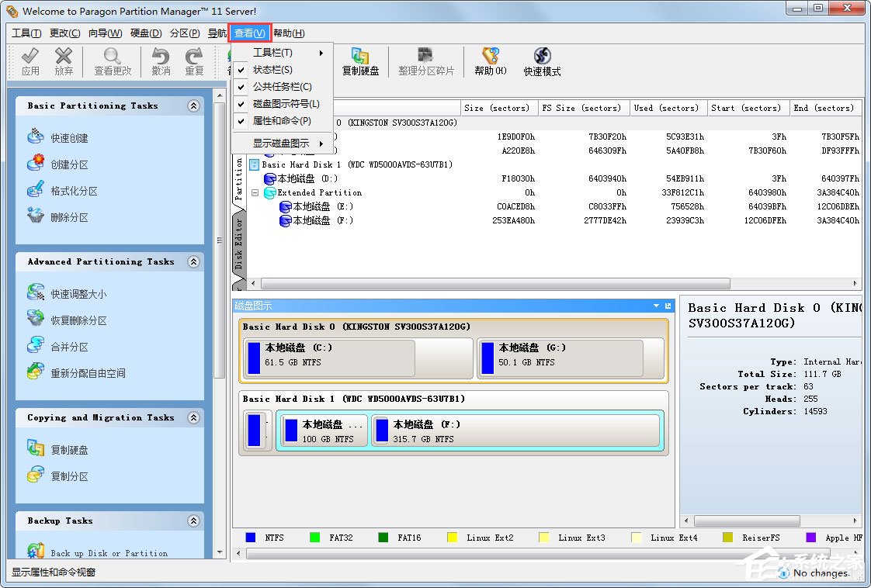Screen dimensions: 871x588
Task: Click the Undo (撤消) arrow icon
Action: click(161, 56)
